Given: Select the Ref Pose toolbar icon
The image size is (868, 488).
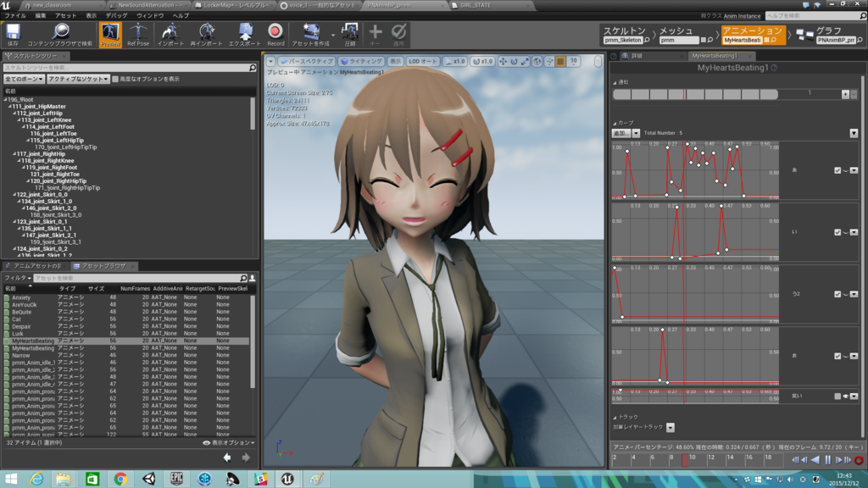Looking at the screenshot, I should [138, 32].
